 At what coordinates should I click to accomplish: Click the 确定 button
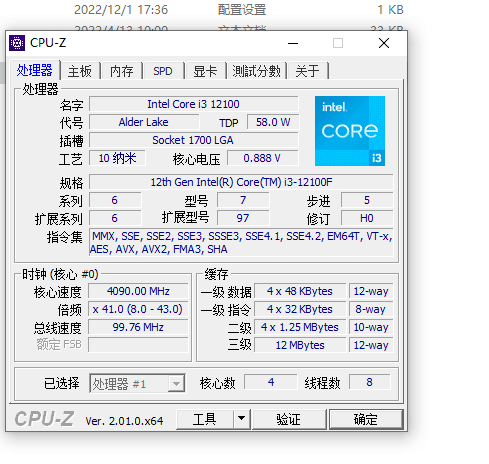click(366, 419)
